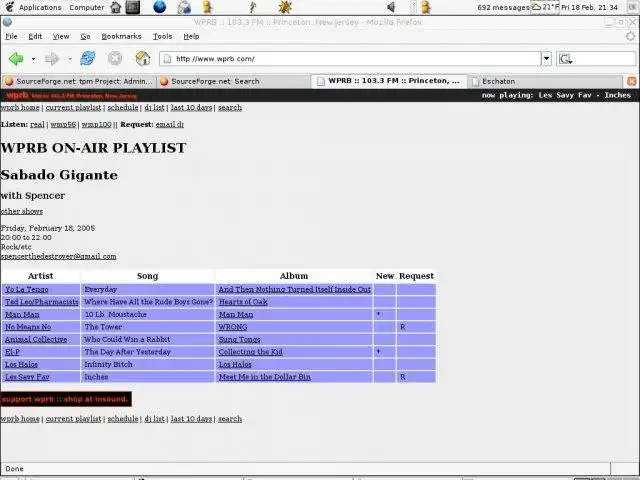
Task: Click the volume speaker icon in the panel
Action: pos(391,7)
